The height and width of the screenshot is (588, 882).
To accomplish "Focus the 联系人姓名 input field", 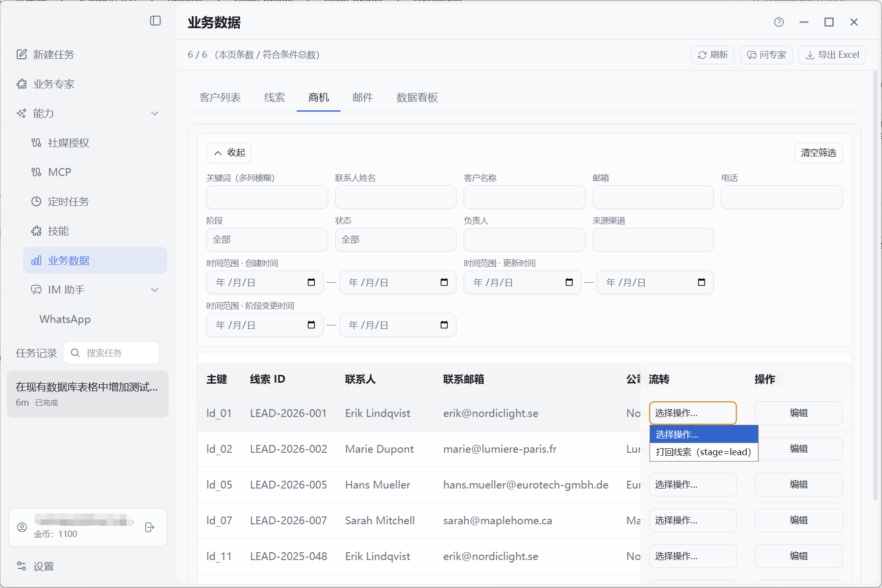I will pos(396,197).
